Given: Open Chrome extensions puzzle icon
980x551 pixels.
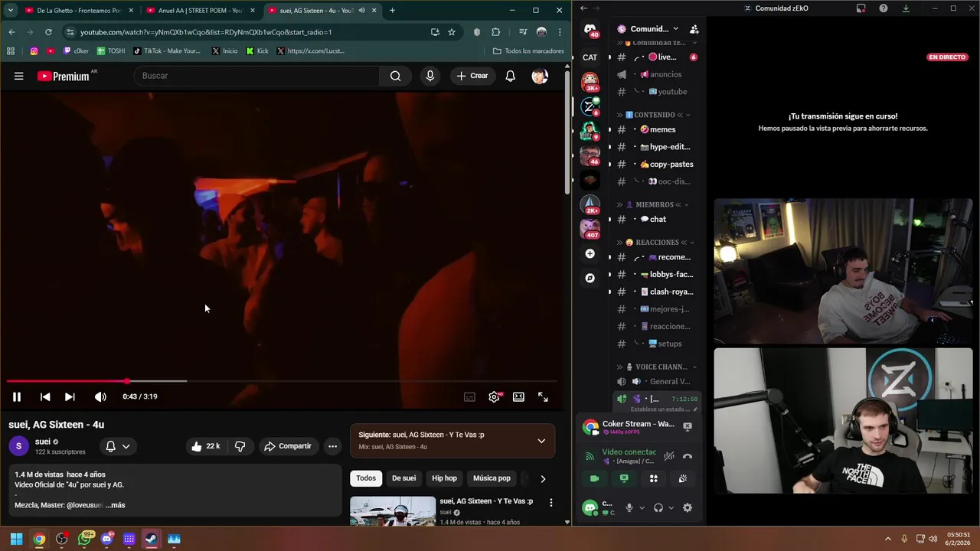Looking at the screenshot, I should (496, 32).
